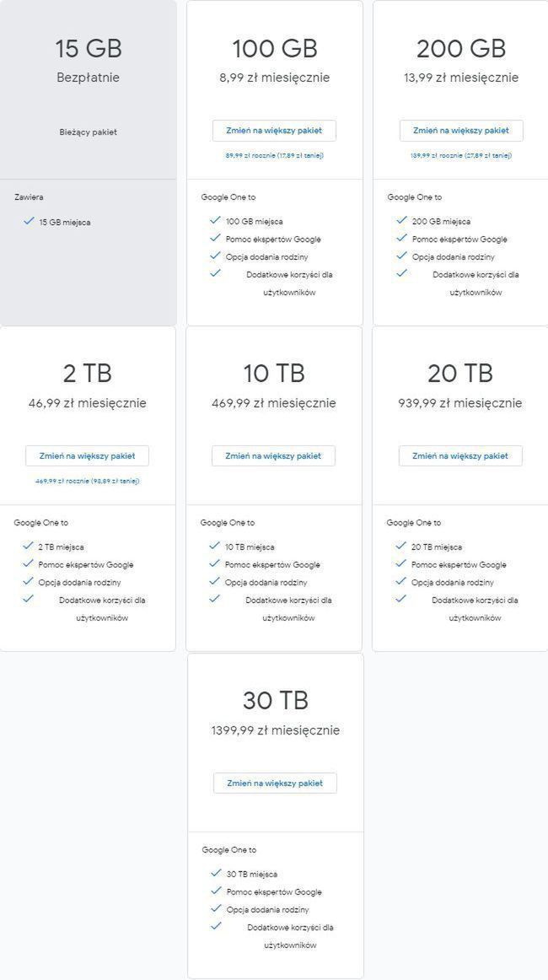Upgrade to the 30 TB plan
Viewport: 548px width, 980px height.
pos(275,783)
